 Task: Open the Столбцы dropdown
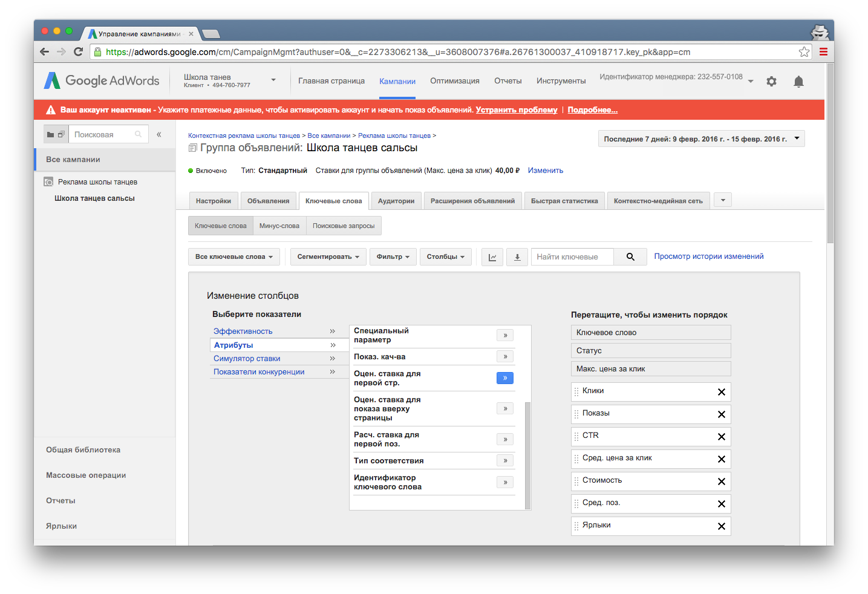pyautogui.click(x=446, y=257)
